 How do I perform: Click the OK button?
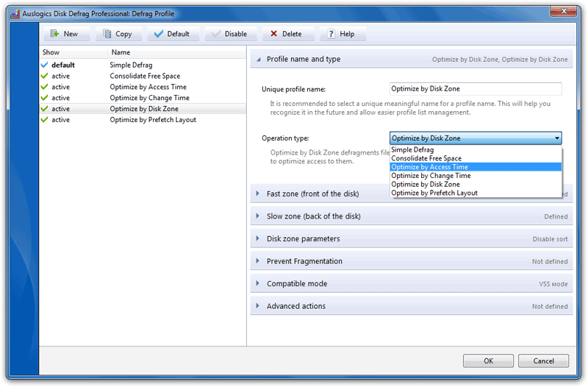pyautogui.click(x=488, y=361)
